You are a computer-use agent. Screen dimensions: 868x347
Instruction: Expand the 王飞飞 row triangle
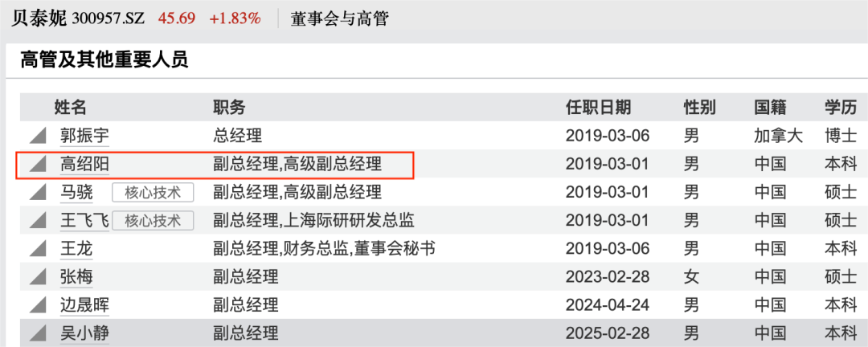[x=38, y=220]
